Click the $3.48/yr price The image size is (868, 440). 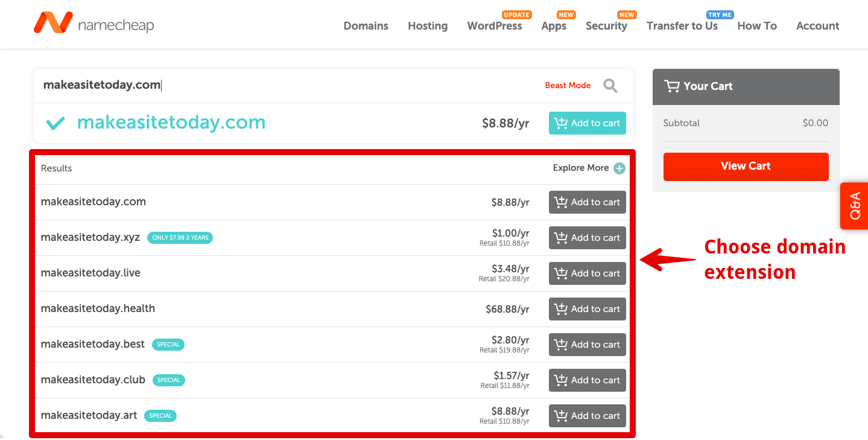pyautogui.click(x=511, y=269)
